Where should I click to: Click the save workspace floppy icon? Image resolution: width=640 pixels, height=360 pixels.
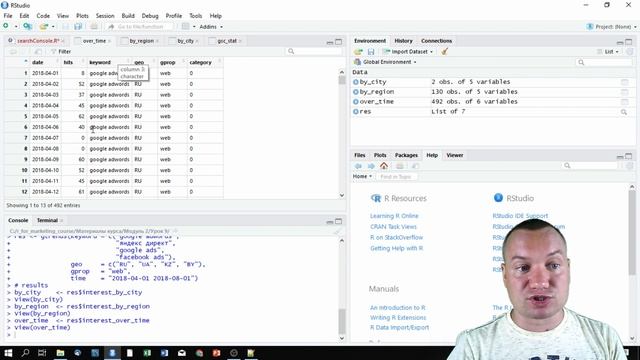click(x=371, y=52)
